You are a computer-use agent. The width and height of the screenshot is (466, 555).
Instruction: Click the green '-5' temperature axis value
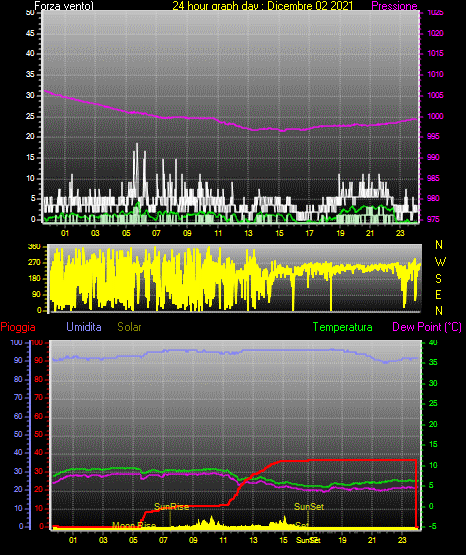[432, 526]
